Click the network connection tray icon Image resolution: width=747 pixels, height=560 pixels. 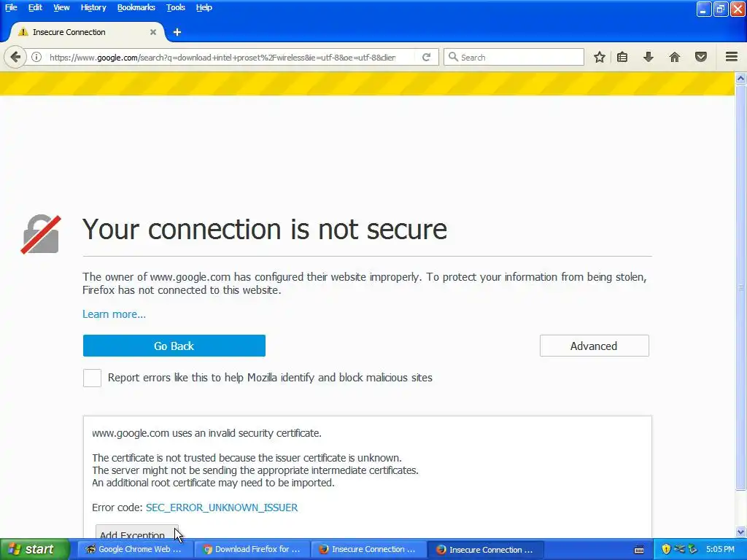pos(679,549)
